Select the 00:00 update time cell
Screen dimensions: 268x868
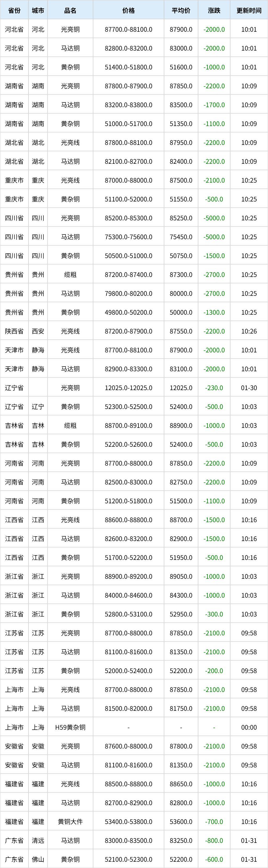coord(249,728)
